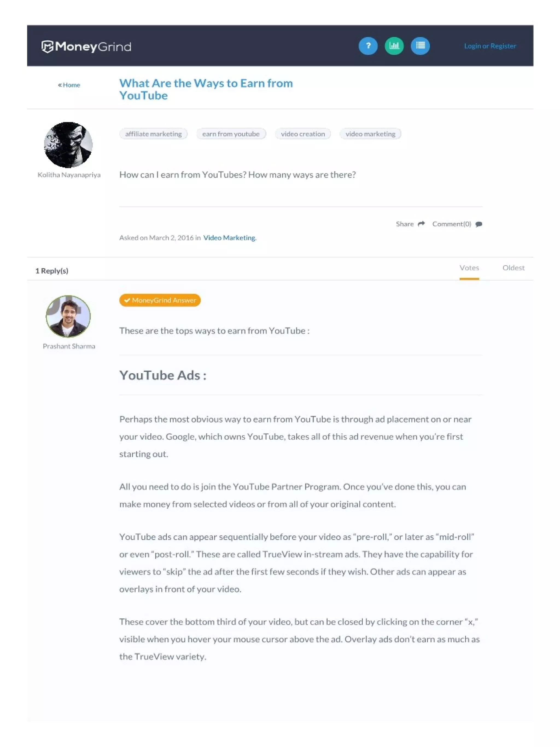Go back to Home link
This screenshot has width=560, height=747.
click(x=71, y=85)
